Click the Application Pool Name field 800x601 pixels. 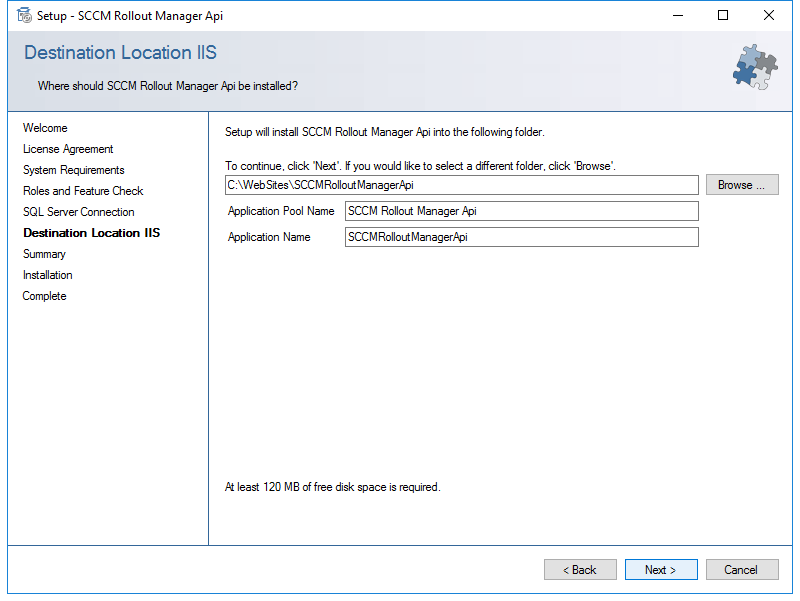[x=521, y=211]
